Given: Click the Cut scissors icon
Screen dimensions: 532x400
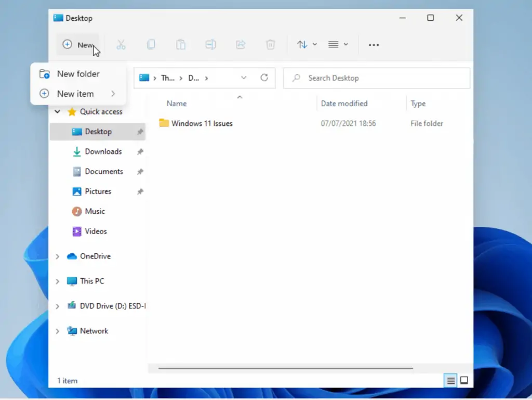Looking at the screenshot, I should click(121, 45).
